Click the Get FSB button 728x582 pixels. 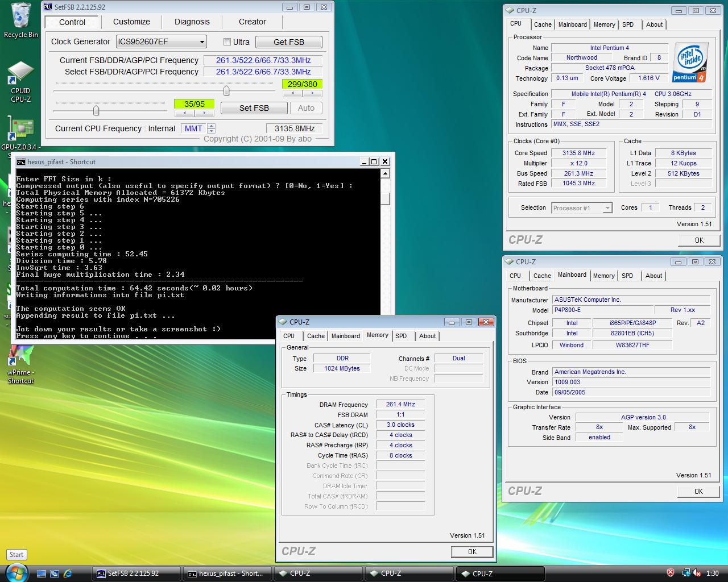click(289, 42)
